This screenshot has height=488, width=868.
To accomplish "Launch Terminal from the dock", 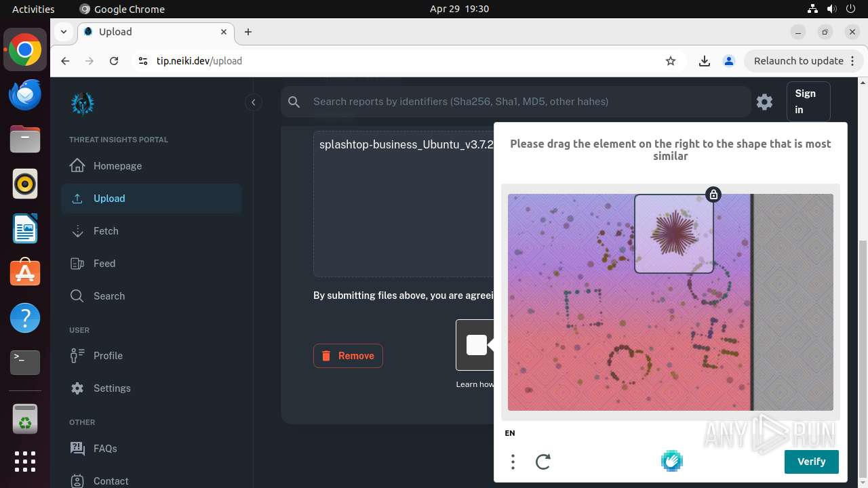I will tap(25, 363).
